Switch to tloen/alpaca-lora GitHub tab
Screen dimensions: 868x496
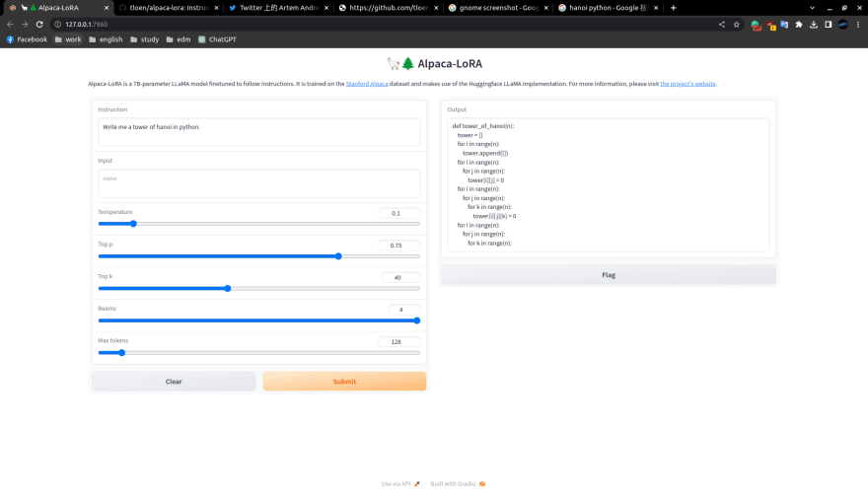click(169, 8)
